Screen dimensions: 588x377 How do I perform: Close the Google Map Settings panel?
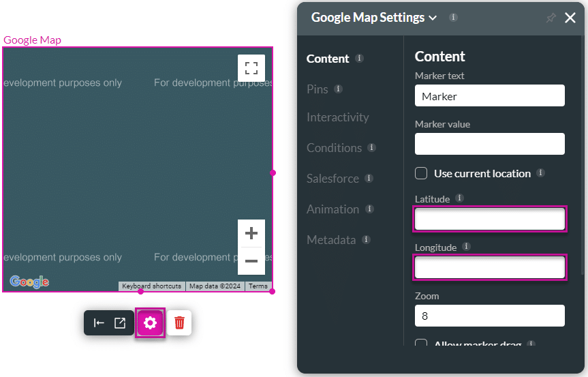pyautogui.click(x=570, y=18)
